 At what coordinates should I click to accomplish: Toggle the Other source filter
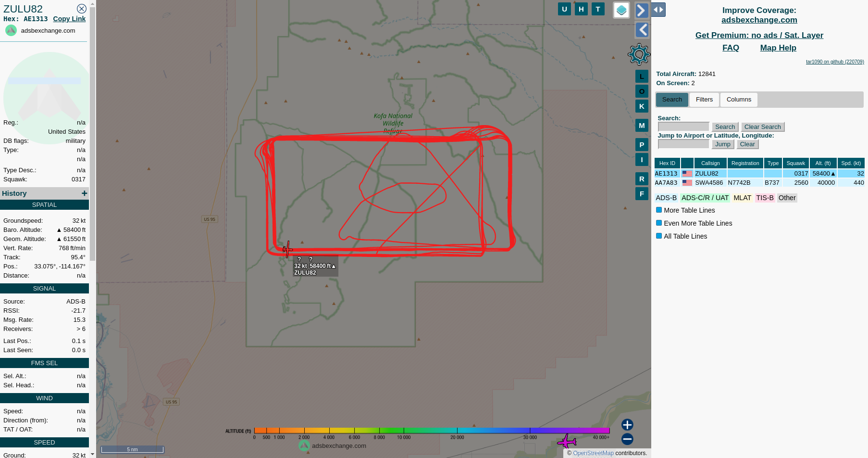(x=787, y=198)
